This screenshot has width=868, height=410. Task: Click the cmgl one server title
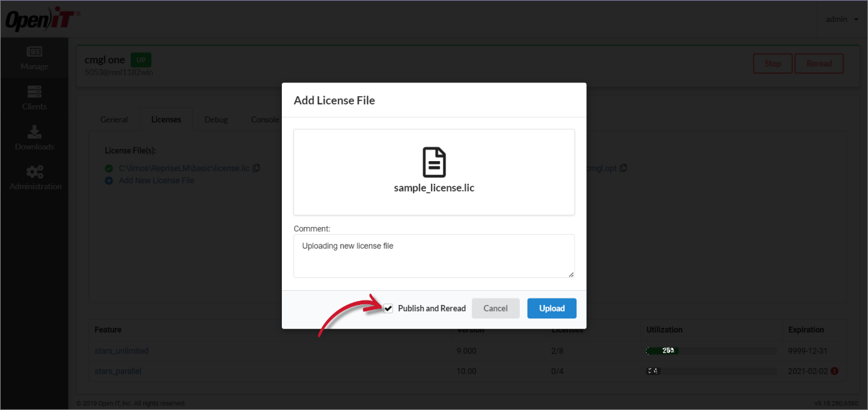[x=104, y=60]
